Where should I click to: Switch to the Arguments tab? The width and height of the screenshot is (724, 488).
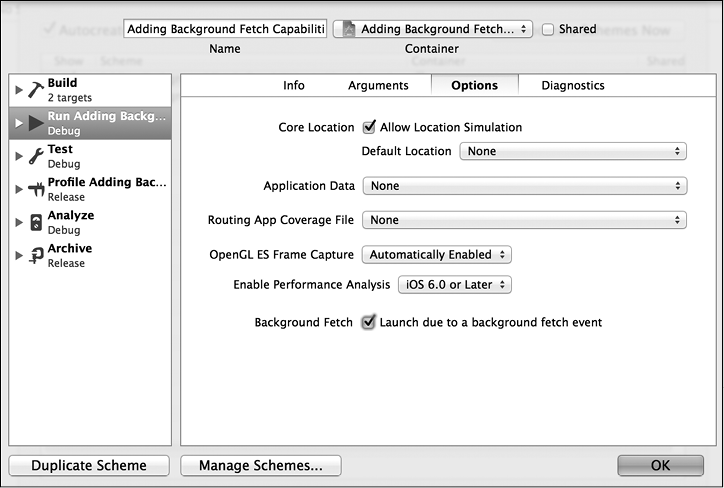[x=378, y=86]
